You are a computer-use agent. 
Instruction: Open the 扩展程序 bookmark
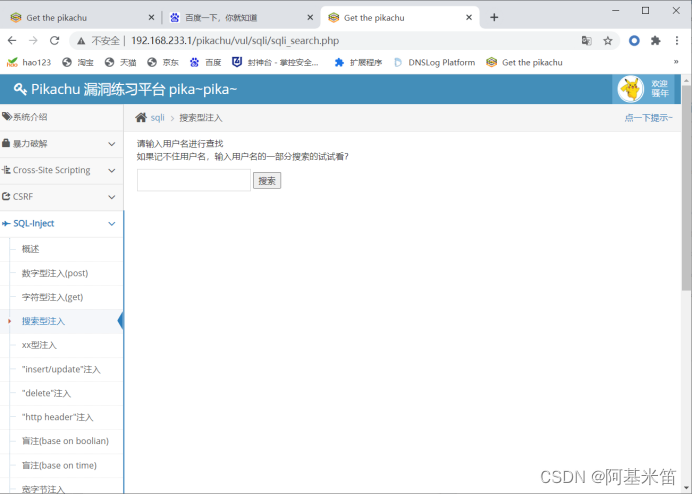tap(358, 63)
